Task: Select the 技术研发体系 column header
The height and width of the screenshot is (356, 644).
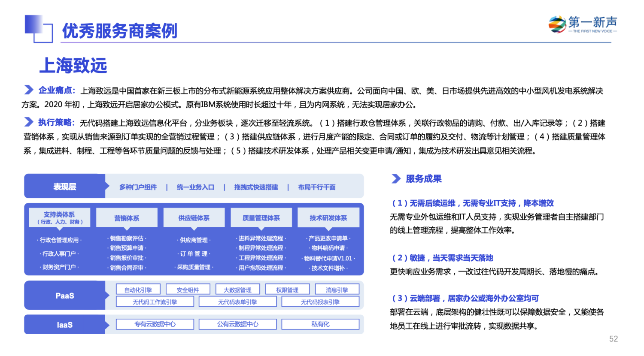Action: coord(328,218)
